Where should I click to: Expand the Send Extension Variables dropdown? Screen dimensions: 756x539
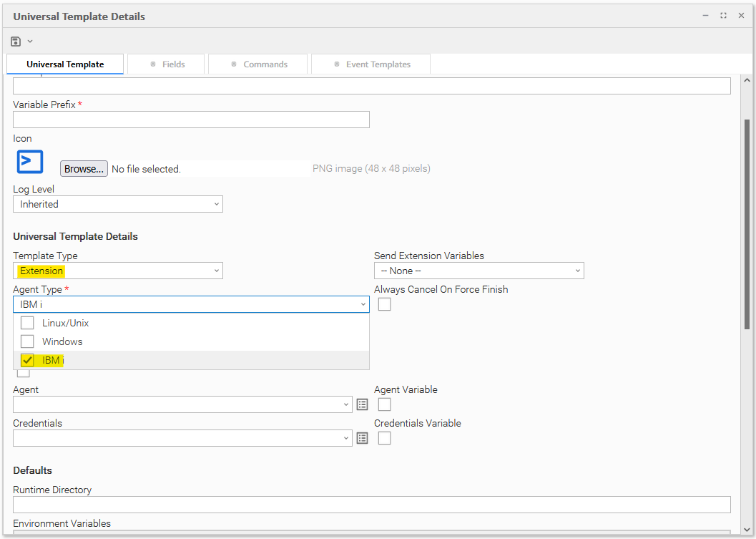click(478, 271)
